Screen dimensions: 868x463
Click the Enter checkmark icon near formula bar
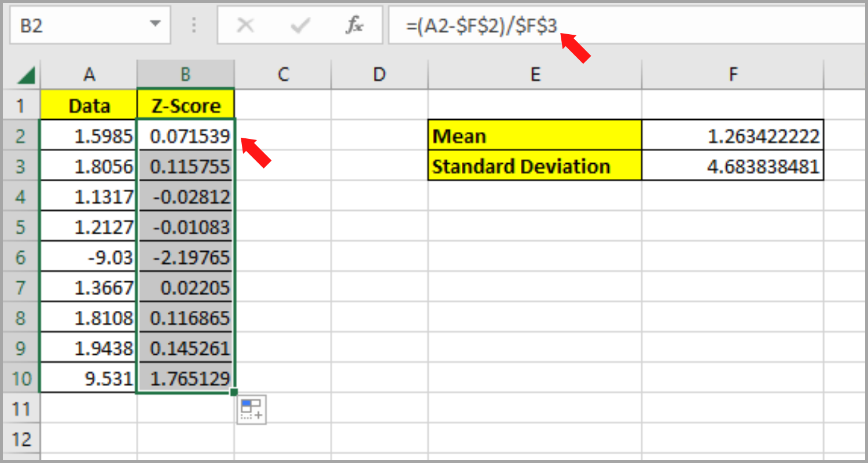300,25
